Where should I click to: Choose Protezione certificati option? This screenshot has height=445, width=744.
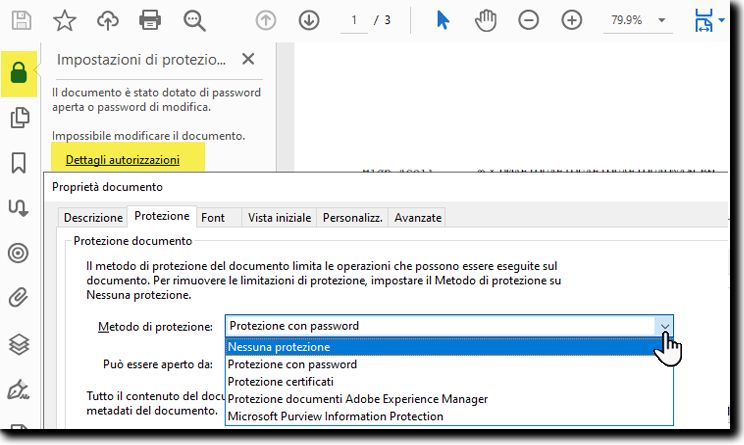pyautogui.click(x=449, y=382)
